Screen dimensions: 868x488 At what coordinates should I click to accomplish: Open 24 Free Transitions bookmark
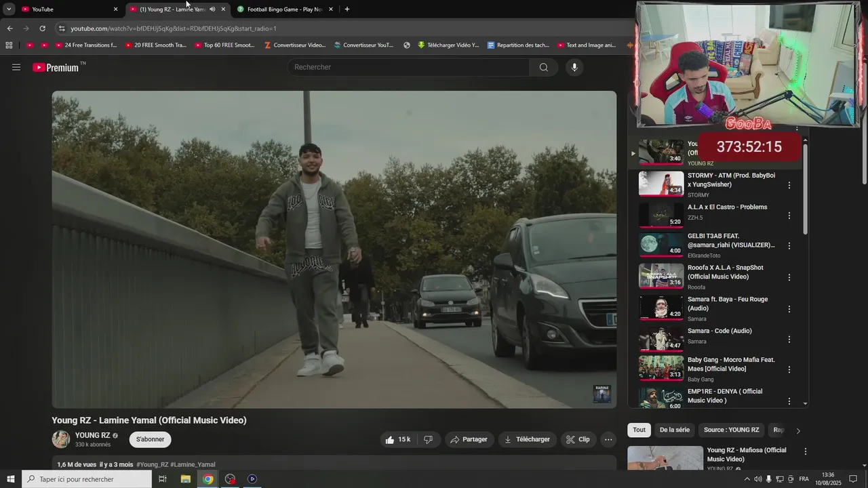click(x=85, y=45)
